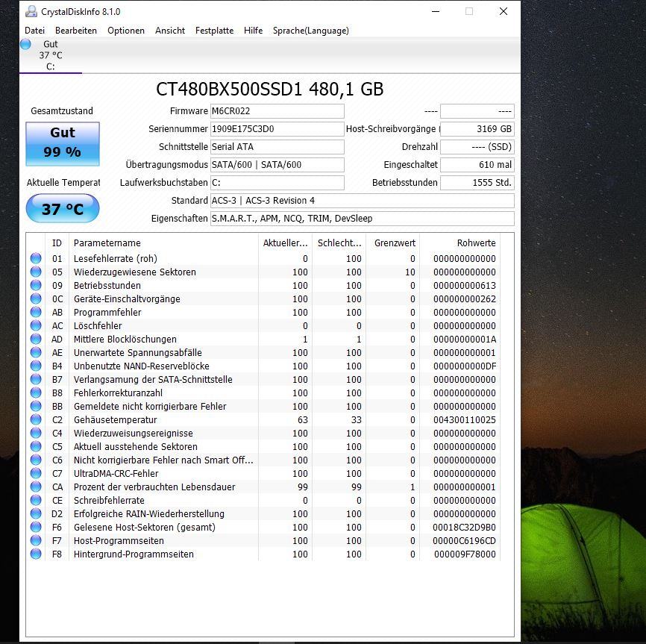Select the Gehäusetemperatur parameter name
646x644 pixels.
pyautogui.click(x=116, y=420)
